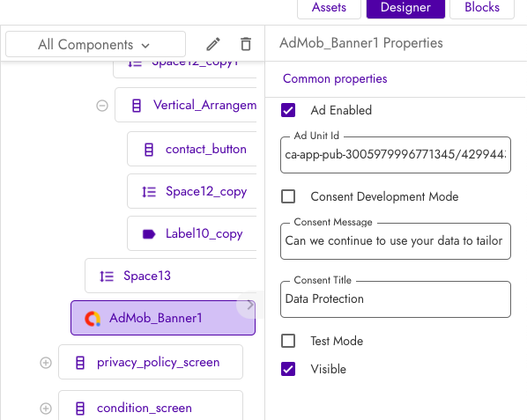527x420 pixels.
Task: Click the trash delete icon
Action: [246, 44]
